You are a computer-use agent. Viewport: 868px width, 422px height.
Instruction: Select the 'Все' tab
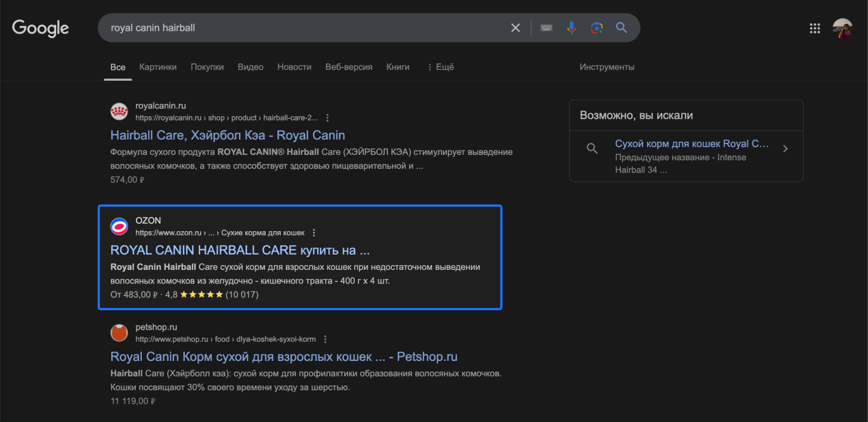point(118,67)
